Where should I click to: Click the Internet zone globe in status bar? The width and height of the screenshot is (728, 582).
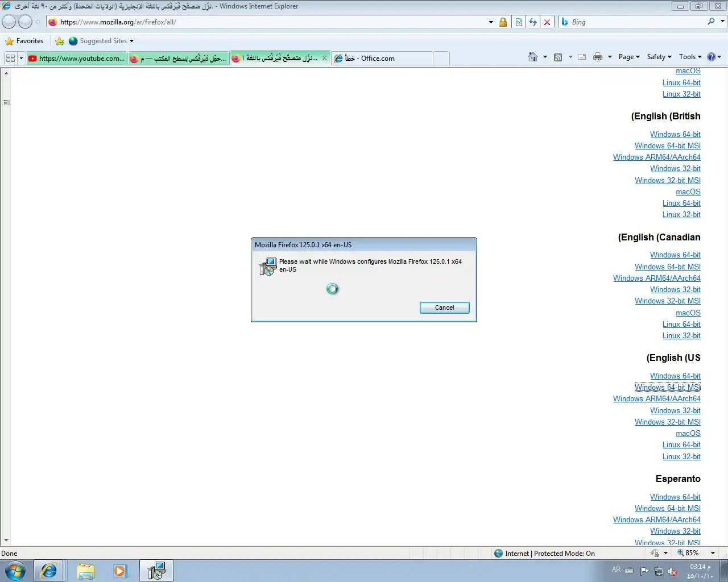[499, 553]
